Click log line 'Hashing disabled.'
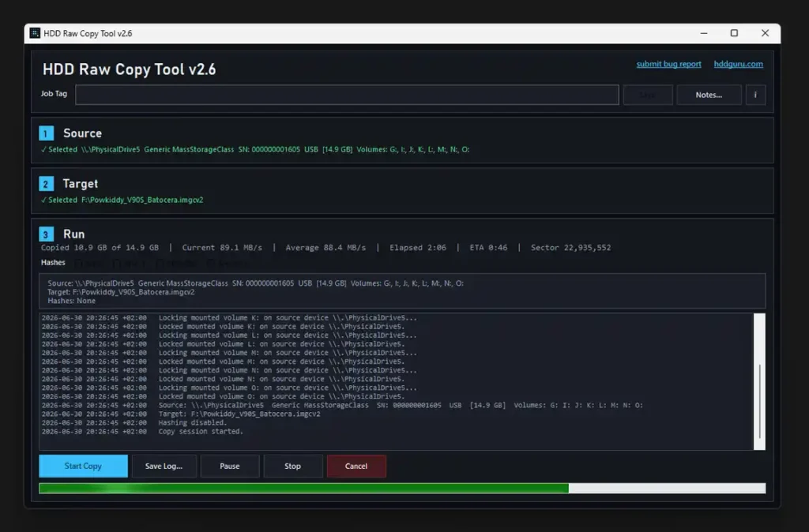This screenshot has width=809, height=532. pos(134,423)
